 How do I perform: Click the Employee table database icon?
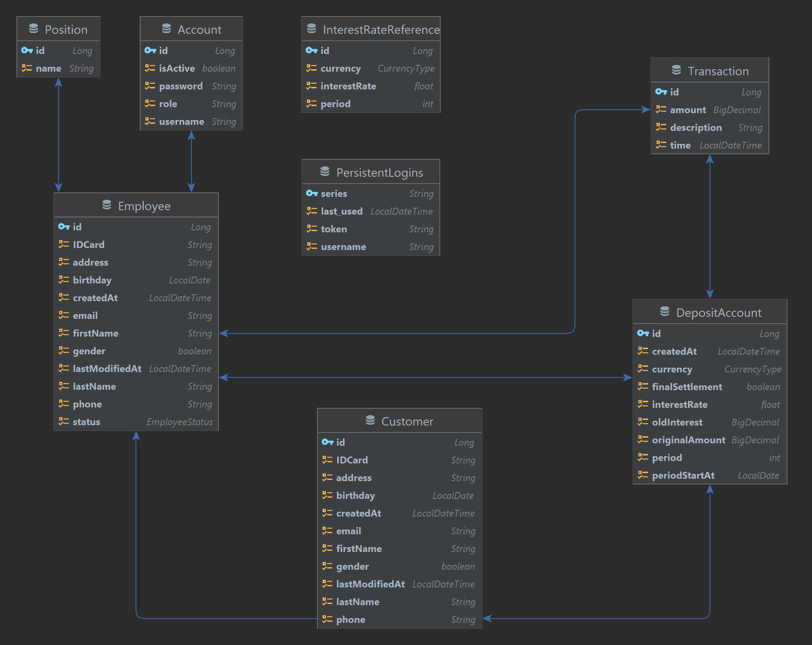click(106, 205)
